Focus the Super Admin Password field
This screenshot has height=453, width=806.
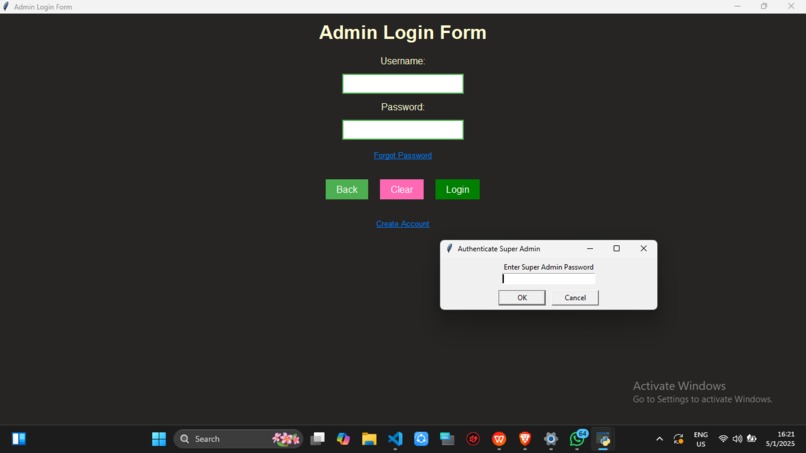coord(548,279)
